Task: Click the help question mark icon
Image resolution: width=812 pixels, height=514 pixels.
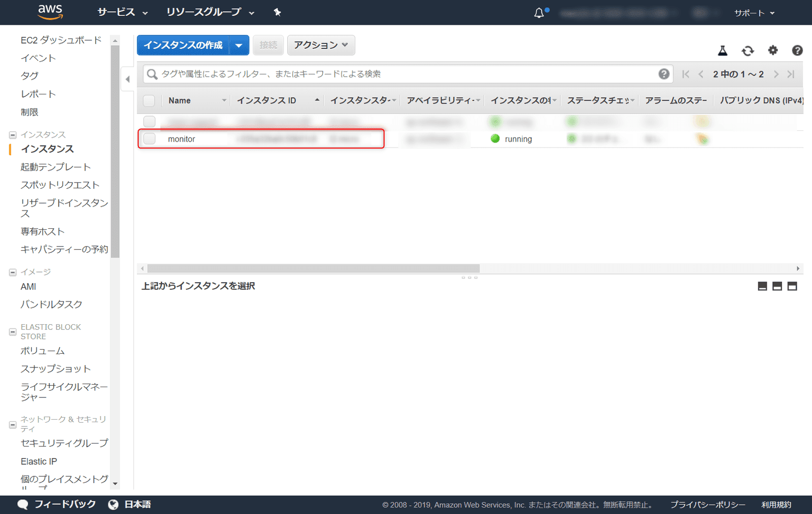Action: (797, 50)
